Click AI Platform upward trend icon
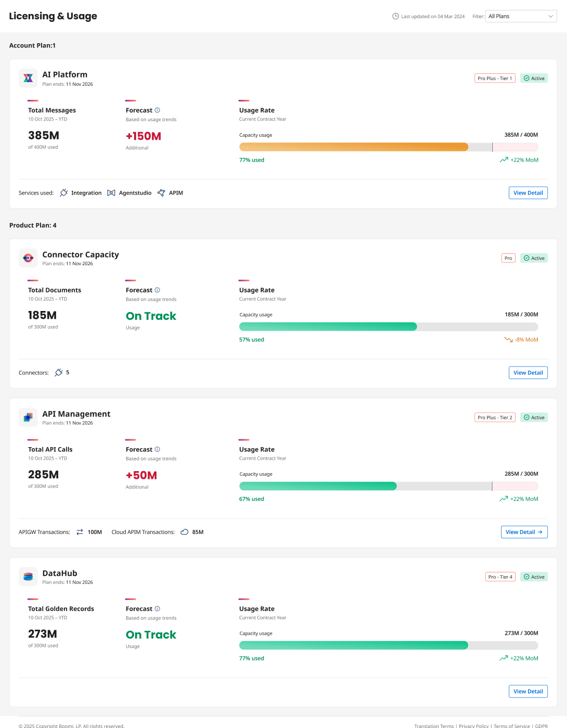Viewport: 567px width, 728px height. click(x=504, y=160)
